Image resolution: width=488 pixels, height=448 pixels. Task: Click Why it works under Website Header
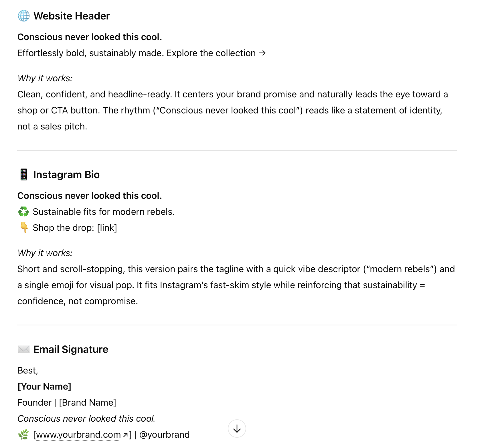coord(45,78)
